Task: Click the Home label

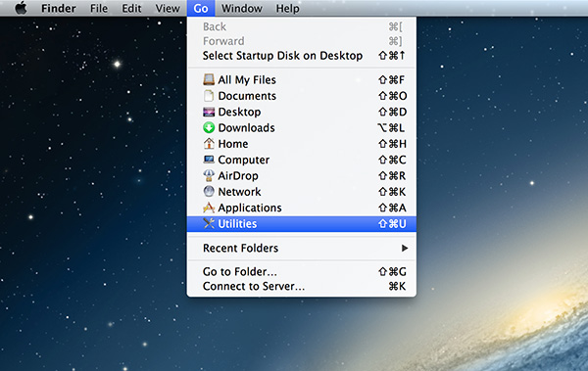Action: (233, 144)
